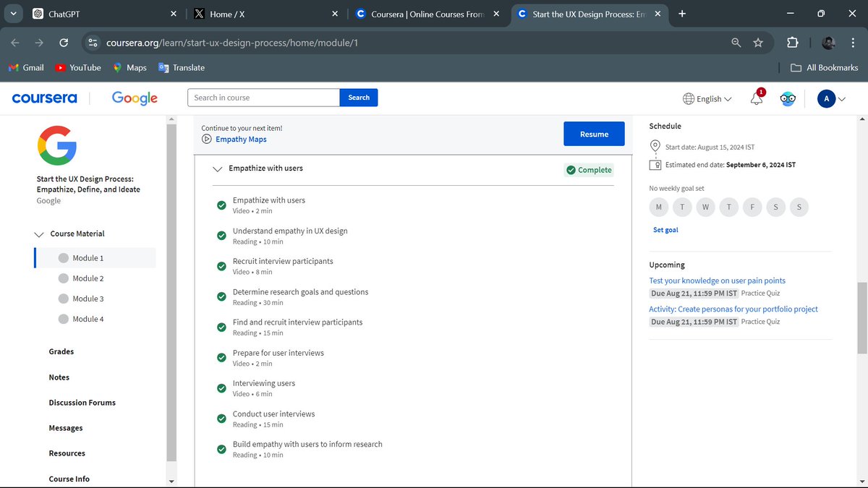This screenshot has width=868, height=488.
Task: Click the Search in course field
Action: 263,98
